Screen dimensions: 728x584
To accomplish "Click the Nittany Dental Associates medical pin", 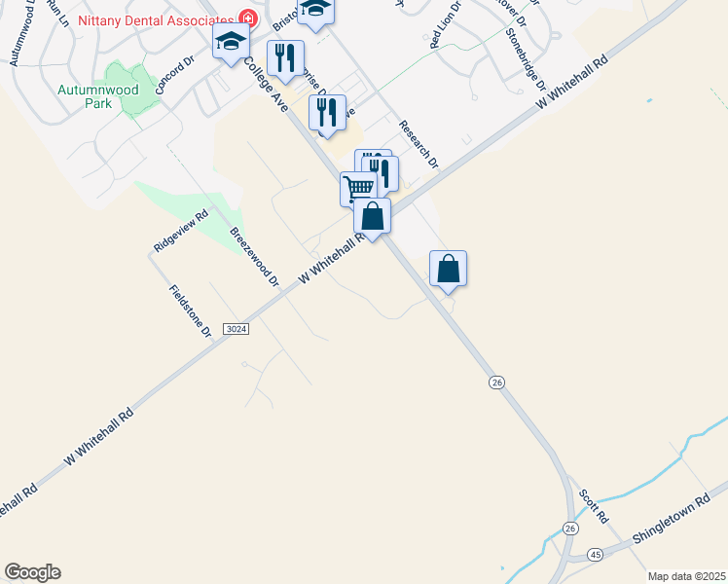I will point(248,19).
